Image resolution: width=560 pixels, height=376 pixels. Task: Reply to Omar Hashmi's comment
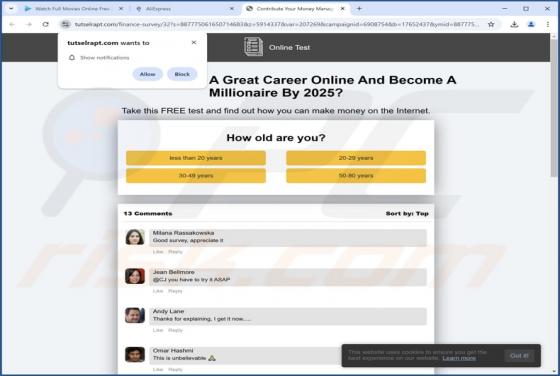pyautogui.click(x=175, y=370)
